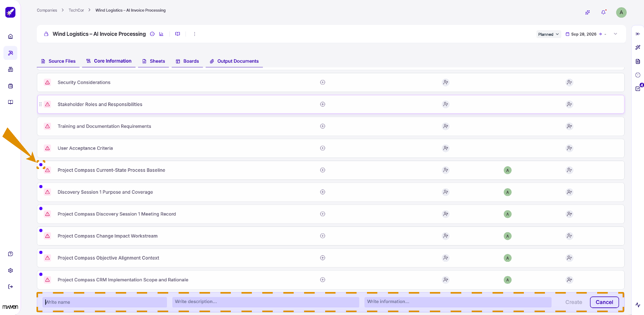Screen dimensions: 644x315
Task: Open the clipboard icon in left sidebar
Action: pyautogui.click(x=10, y=86)
